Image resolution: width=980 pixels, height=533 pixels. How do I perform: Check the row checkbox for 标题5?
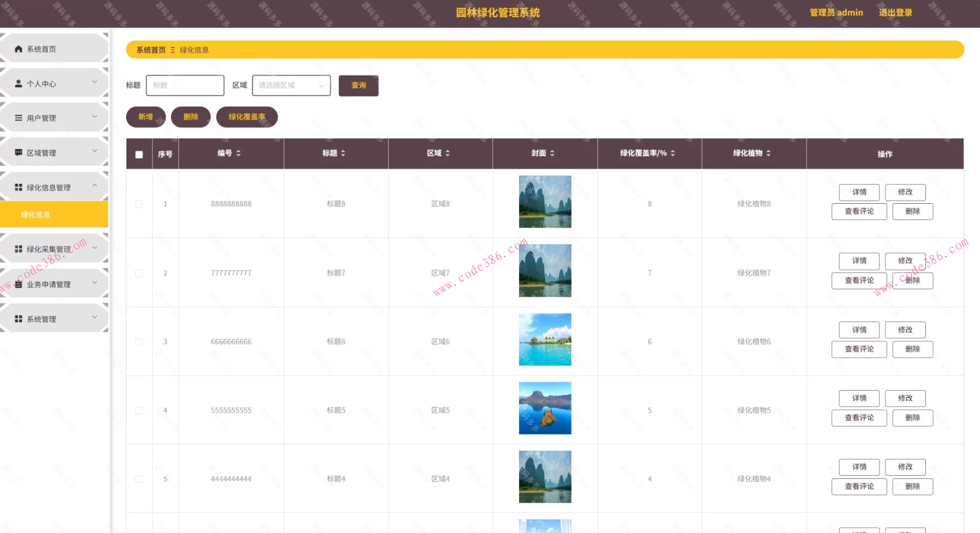pos(139,410)
